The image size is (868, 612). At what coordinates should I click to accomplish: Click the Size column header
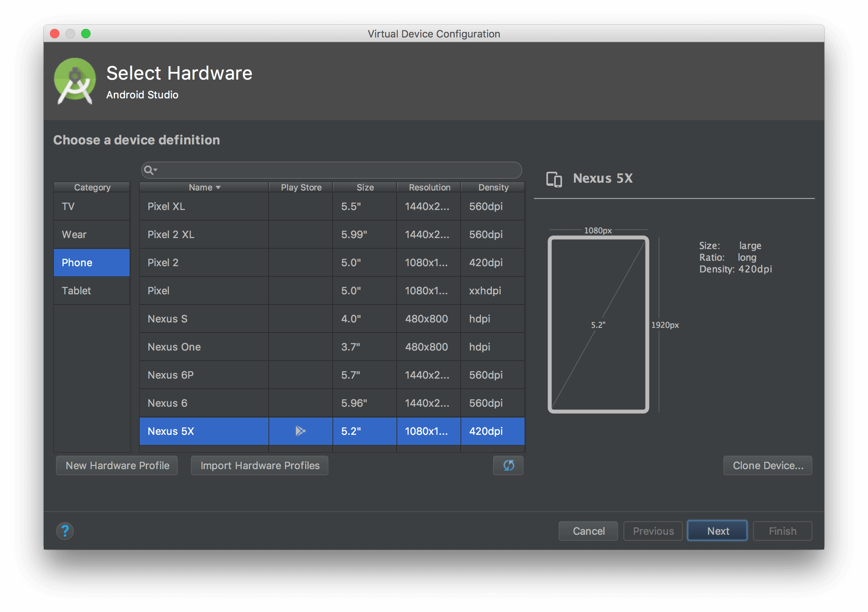(x=365, y=187)
